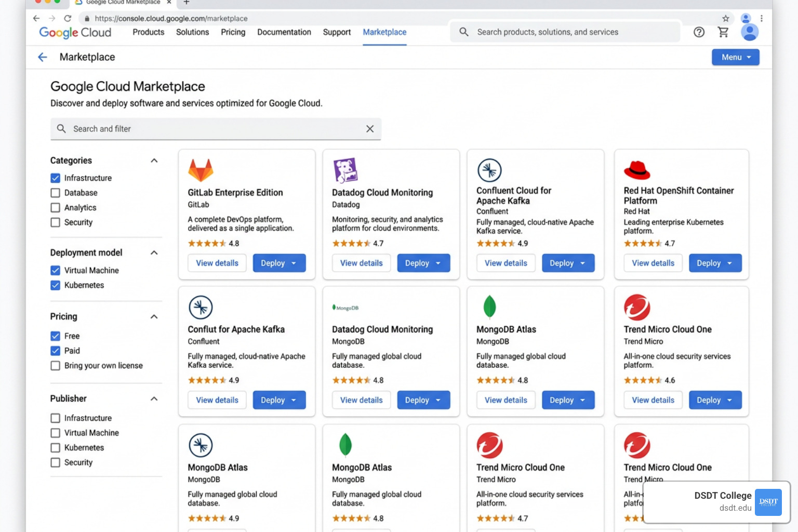Collapse the Pricing filter section
The height and width of the screenshot is (532, 798).
[154, 316]
